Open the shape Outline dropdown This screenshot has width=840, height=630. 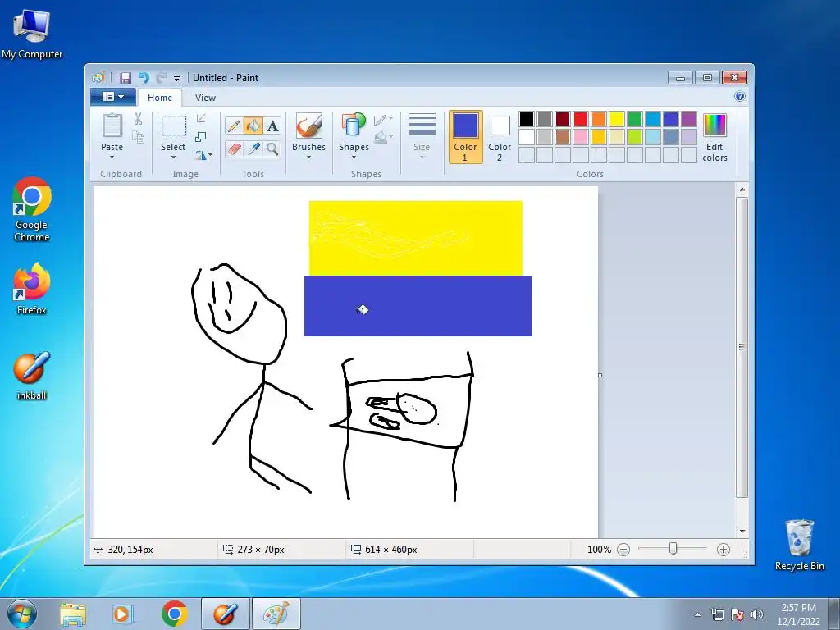click(x=383, y=120)
